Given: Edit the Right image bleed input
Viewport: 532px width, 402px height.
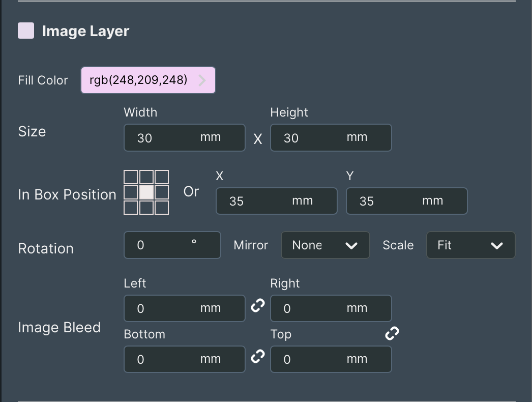Looking at the screenshot, I should click(x=331, y=308).
